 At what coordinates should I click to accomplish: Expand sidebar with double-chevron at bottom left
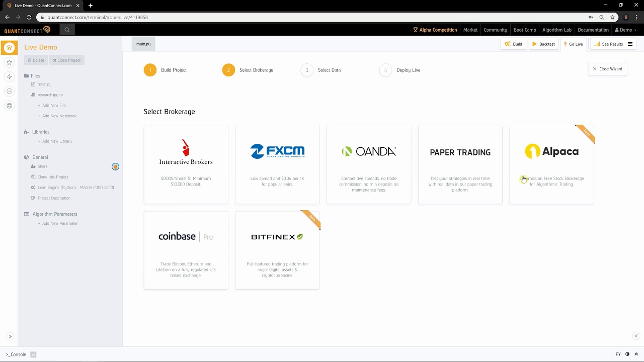coord(10,337)
